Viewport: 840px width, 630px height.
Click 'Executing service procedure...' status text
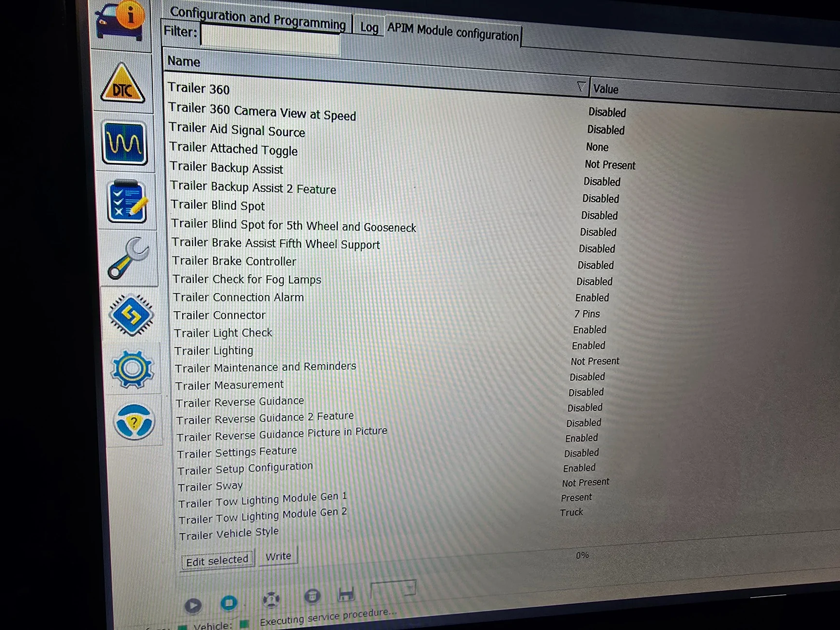click(x=328, y=617)
